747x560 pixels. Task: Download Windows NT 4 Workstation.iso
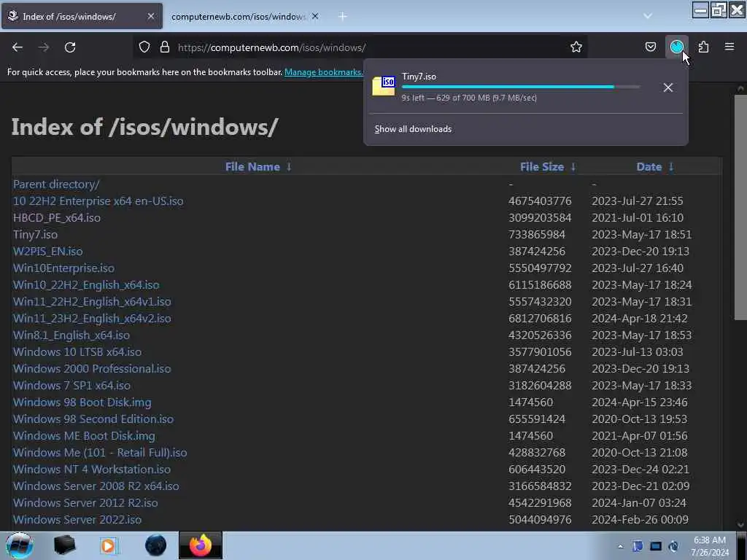click(92, 469)
